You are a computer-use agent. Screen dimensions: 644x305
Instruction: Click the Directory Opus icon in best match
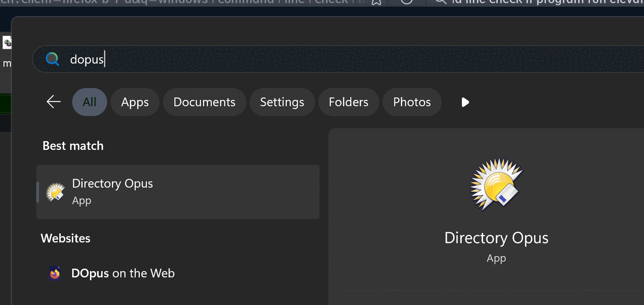pyautogui.click(x=55, y=192)
